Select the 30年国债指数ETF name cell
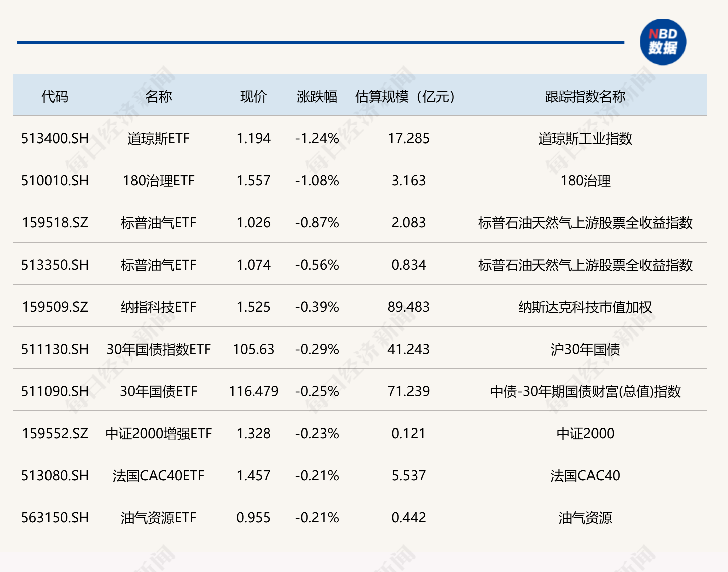Viewport: 728px width, 572px height. pos(158,349)
